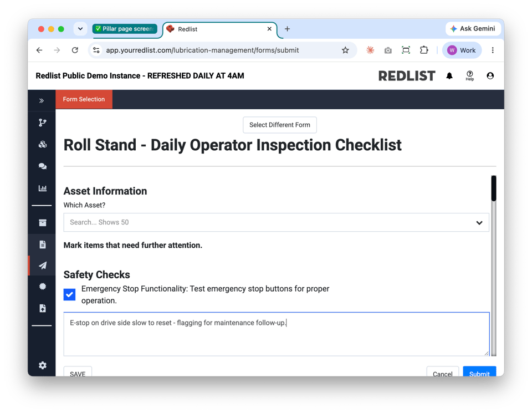This screenshot has width=532, height=413.
Task: Click the camera extension icon
Action: [388, 50]
